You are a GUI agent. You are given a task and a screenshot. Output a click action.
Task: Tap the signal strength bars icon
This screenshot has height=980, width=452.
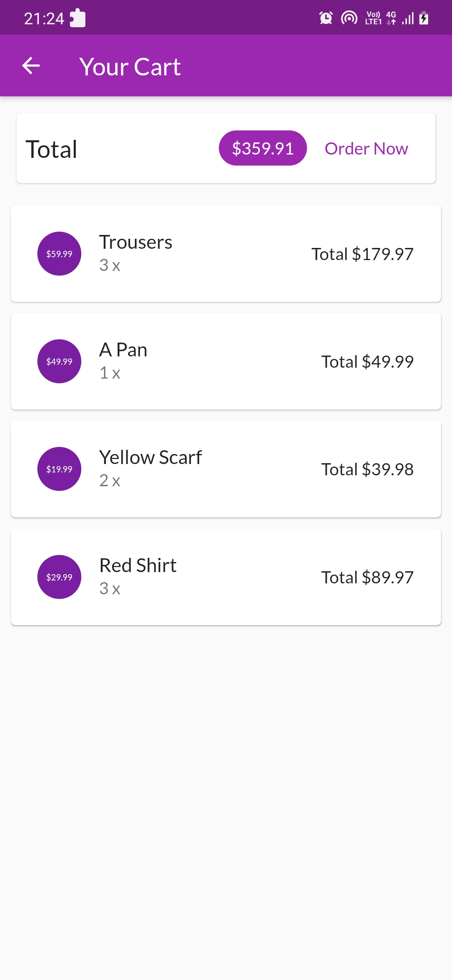coord(408,18)
